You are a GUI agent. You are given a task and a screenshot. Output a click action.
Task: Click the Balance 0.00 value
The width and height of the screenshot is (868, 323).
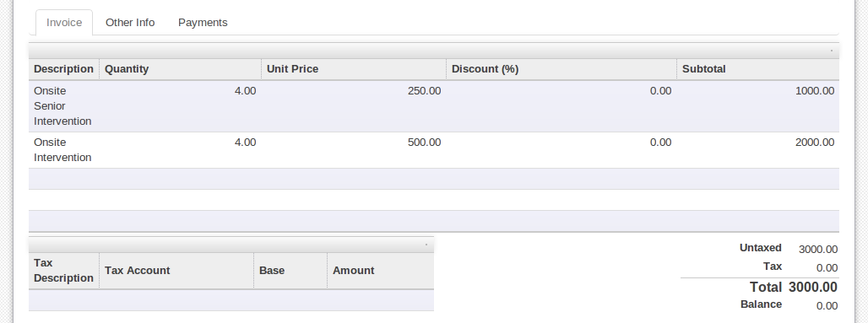point(827,305)
